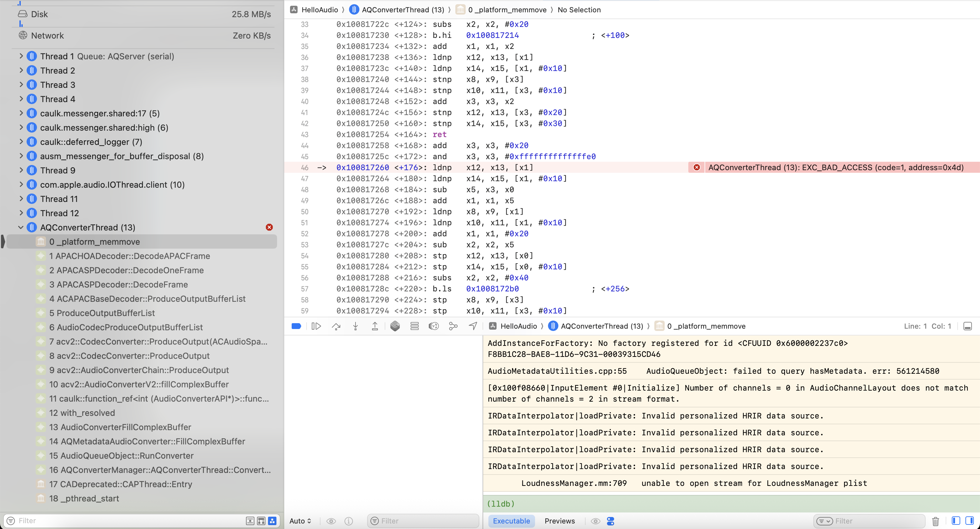This screenshot has height=529, width=980.
Task: Click the EXC_BAD_ACCESS error annotation
Action: (835, 168)
